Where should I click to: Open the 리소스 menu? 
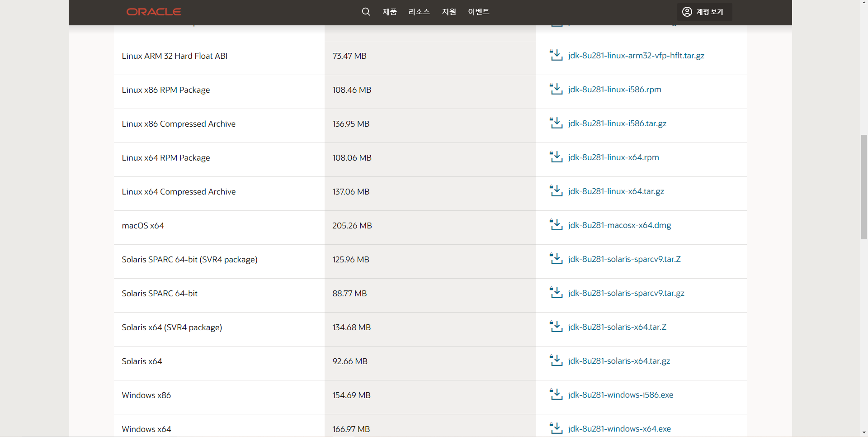[x=419, y=12]
